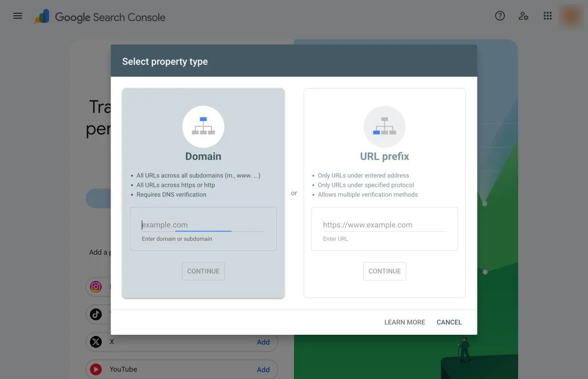Add the YouTube account
588x379 pixels.
[263, 370]
